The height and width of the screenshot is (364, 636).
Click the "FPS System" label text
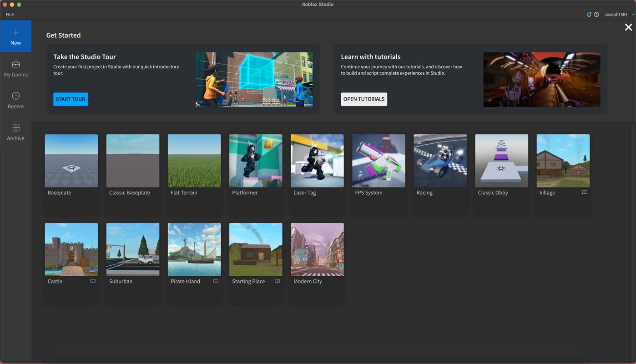pyautogui.click(x=368, y=193)
